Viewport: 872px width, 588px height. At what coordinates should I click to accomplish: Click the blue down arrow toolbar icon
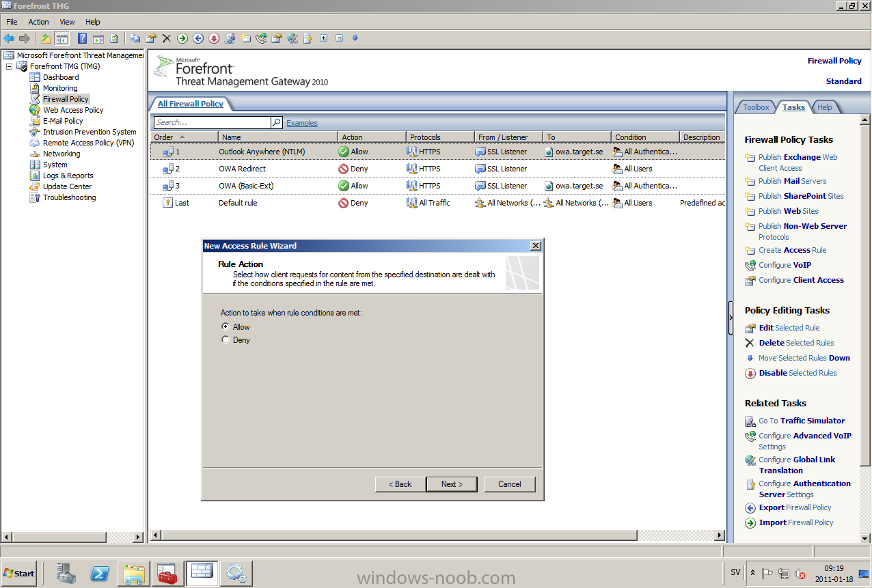pyautogui.click(x=355, y=38)
